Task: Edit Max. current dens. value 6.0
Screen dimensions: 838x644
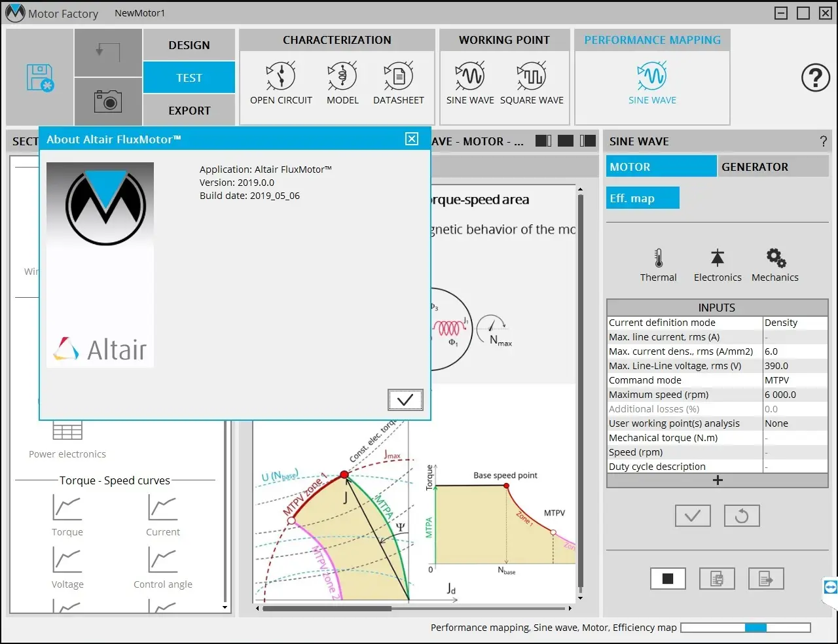Action: (x=795, y=351)
